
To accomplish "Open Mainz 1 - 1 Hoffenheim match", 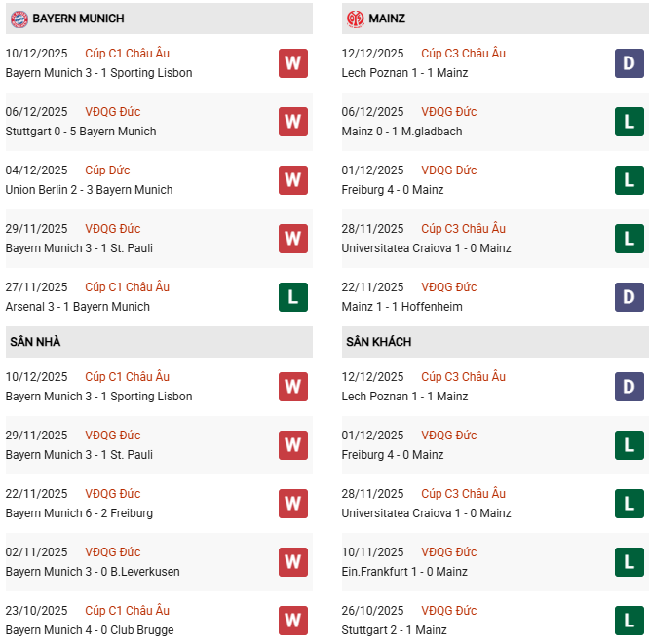I will [x=402, y=307].
